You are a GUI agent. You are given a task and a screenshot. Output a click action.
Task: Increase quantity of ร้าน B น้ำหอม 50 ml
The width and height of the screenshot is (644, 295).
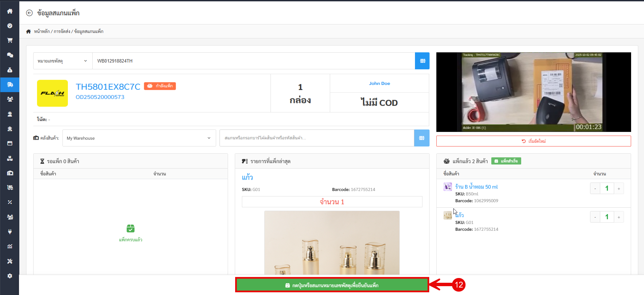coord(619,189)
